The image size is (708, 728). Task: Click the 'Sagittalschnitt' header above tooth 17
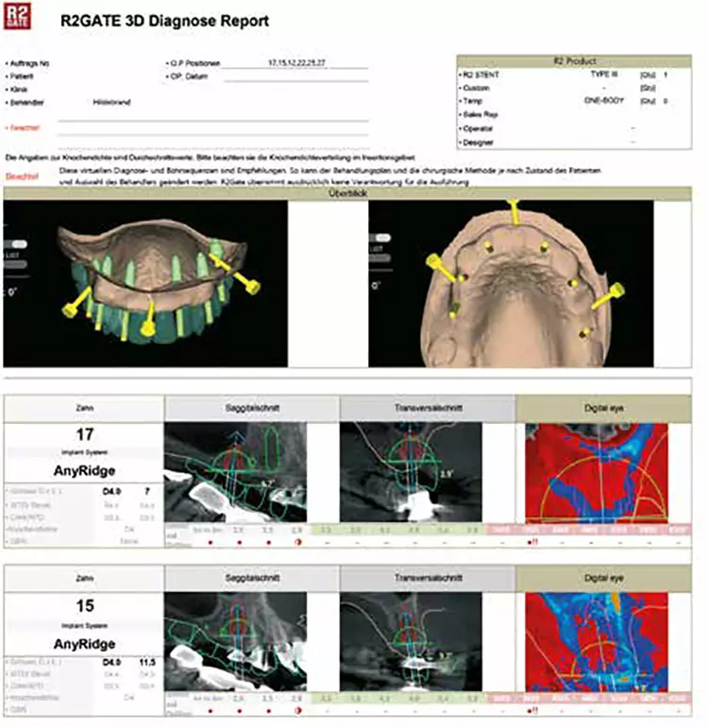click(x=252, y=408)
